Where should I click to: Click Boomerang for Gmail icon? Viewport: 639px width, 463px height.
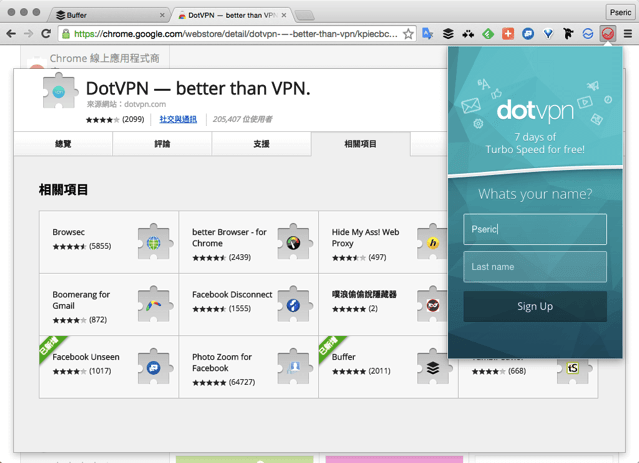(154, 304)
